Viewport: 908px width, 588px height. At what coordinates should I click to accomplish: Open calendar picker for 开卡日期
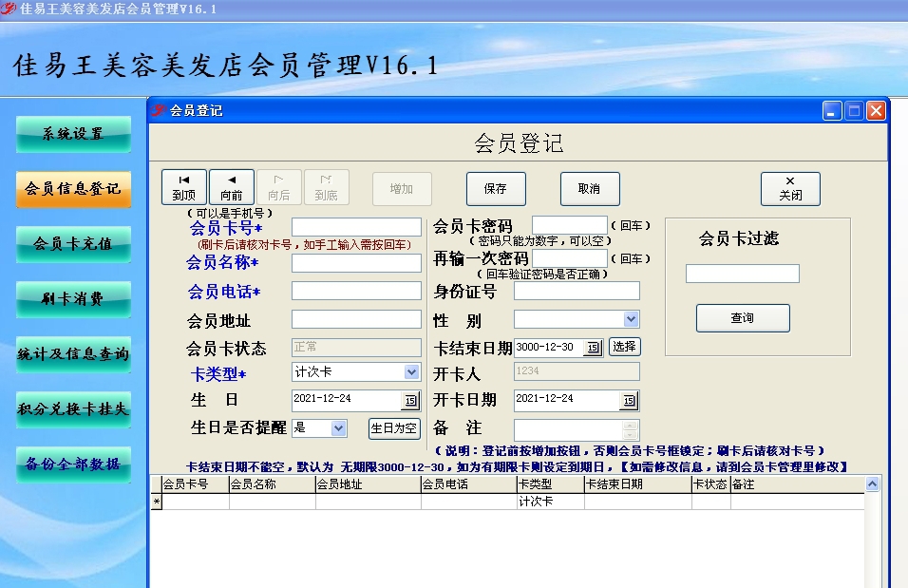(x=628, y=399)
